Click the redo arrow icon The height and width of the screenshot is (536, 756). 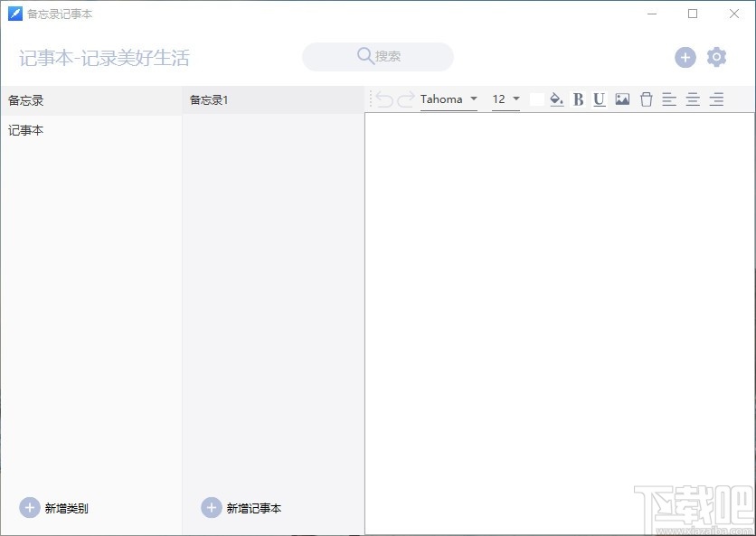[405, 99]
